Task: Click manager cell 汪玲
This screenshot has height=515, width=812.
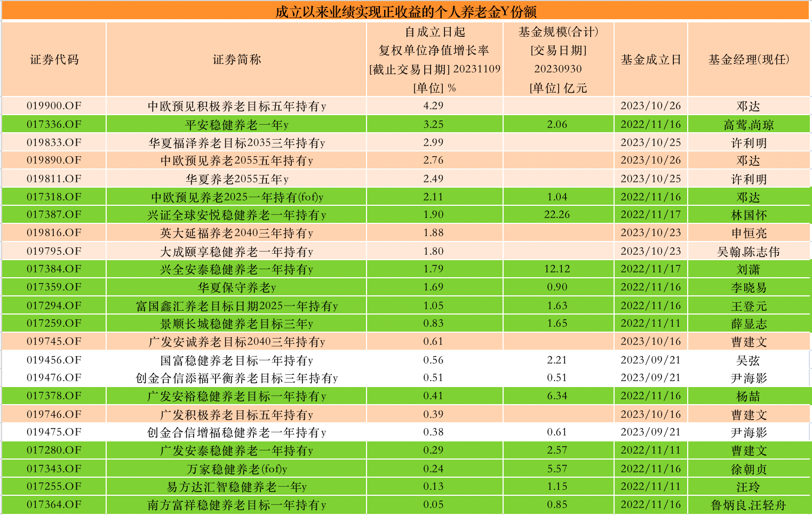Action: pyautogui.click(x=749, y=487)
